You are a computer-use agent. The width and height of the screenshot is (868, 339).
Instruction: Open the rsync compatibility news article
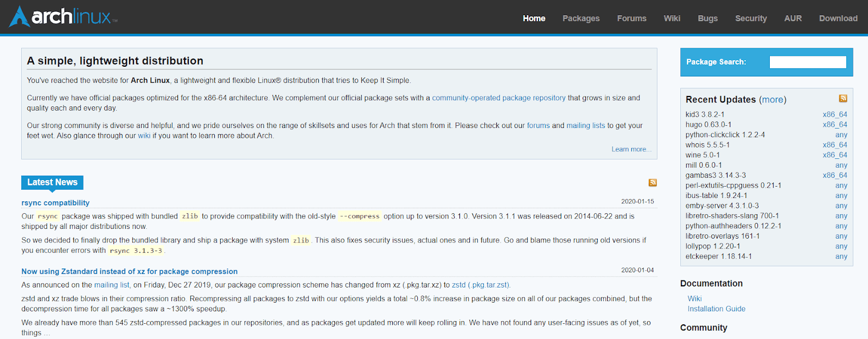55,203
